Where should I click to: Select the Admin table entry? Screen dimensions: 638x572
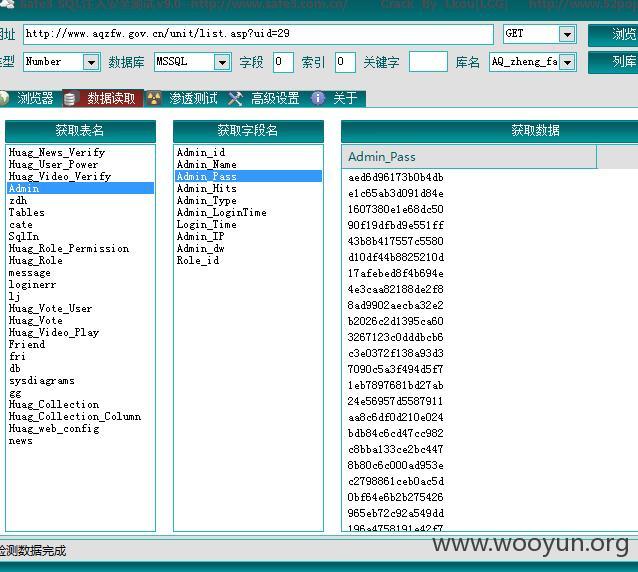click(x=80, y=188)
